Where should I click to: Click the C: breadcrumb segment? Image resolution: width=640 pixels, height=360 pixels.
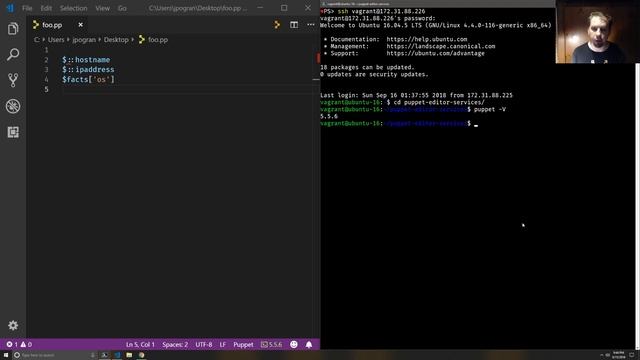pyautogui.click(x=37, y=40)
